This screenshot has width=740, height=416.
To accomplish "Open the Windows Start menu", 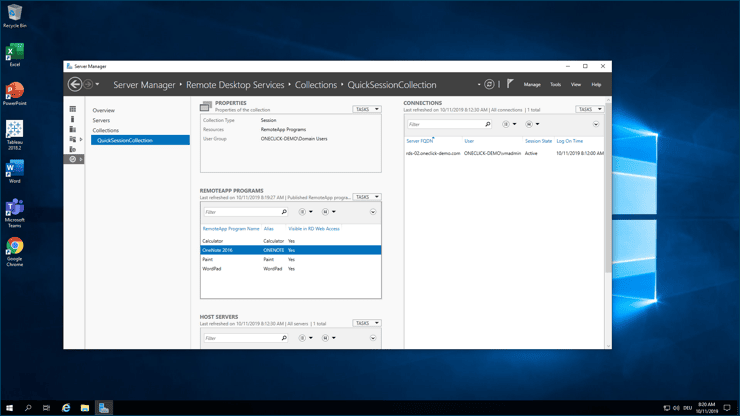I will tap(9, 408).
